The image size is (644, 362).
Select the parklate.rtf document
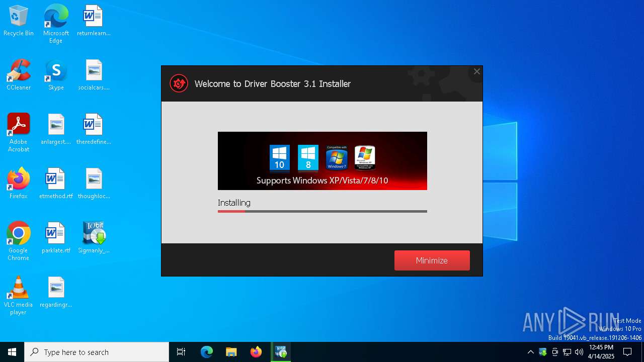(56, 238)
